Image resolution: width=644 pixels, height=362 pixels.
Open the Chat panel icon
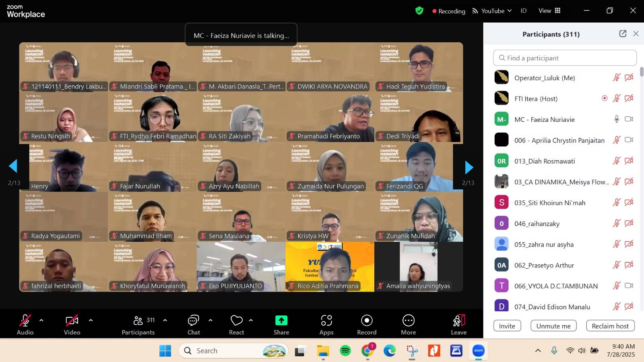(x=194, y=321)
